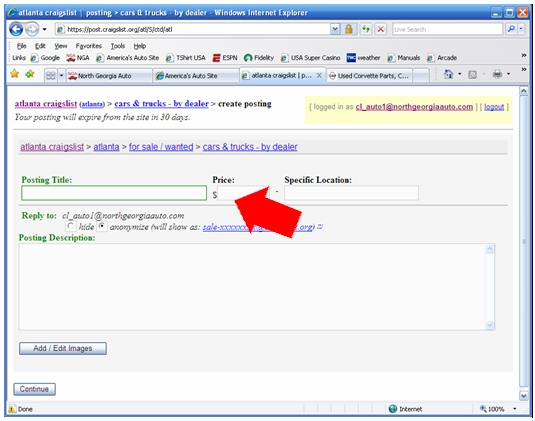
Task: Switch to the America's Auto Site tab
Action: coord(196,76)
